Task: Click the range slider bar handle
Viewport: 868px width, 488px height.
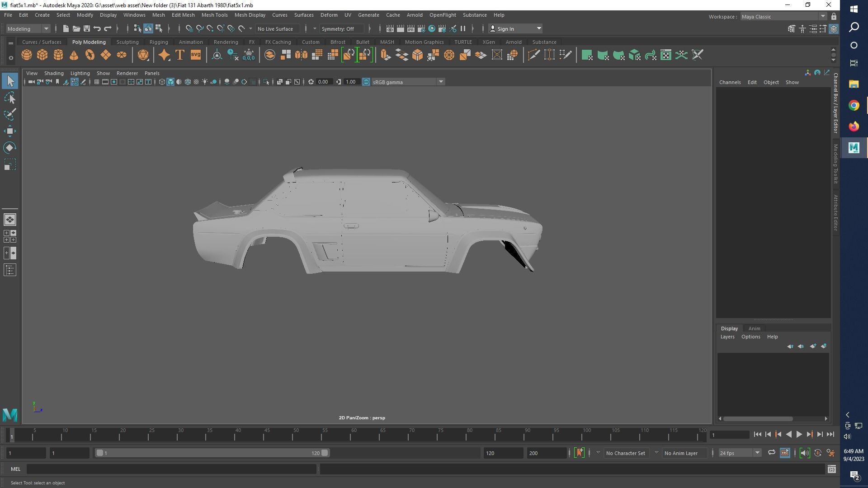Action: point(212,453)
